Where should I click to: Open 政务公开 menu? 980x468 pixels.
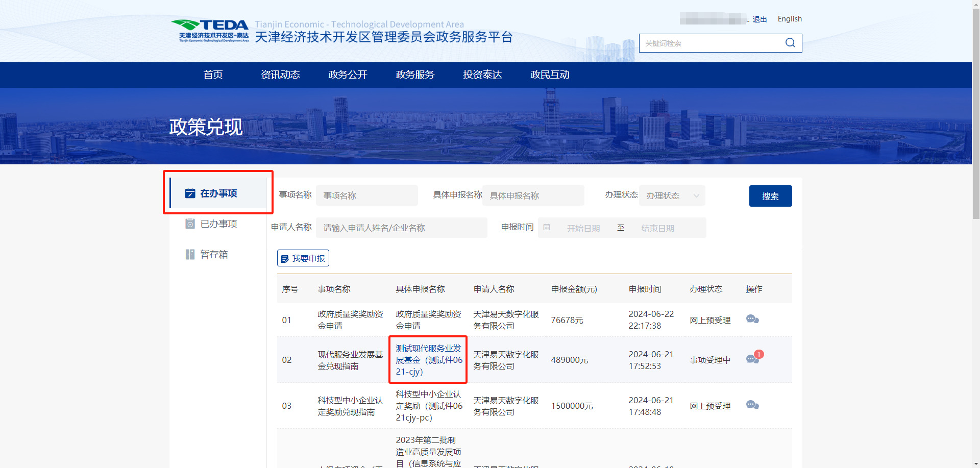(348, 75)
